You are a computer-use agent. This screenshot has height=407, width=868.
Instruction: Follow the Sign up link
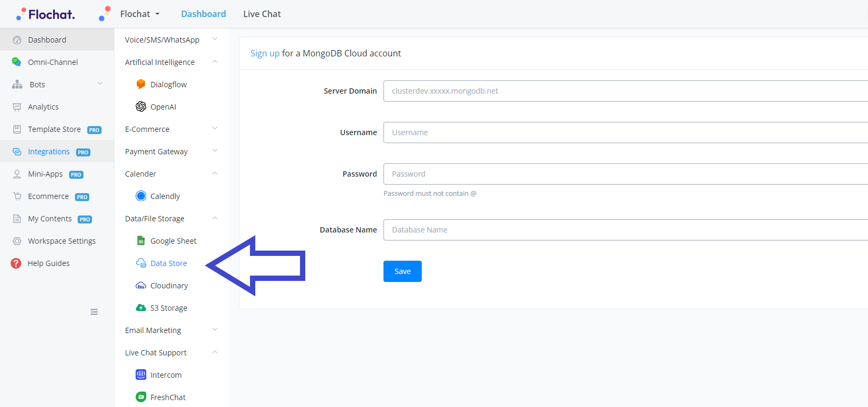[265, 53]
